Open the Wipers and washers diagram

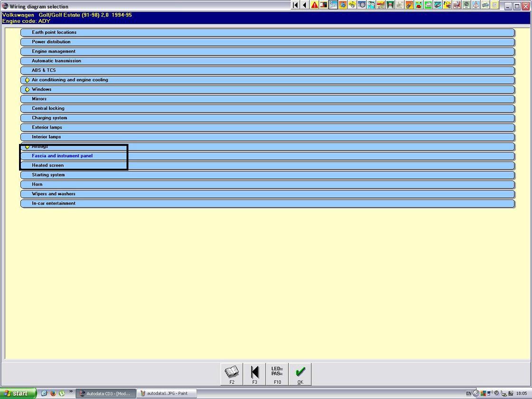pyautogui.click(x=54, y=194)
